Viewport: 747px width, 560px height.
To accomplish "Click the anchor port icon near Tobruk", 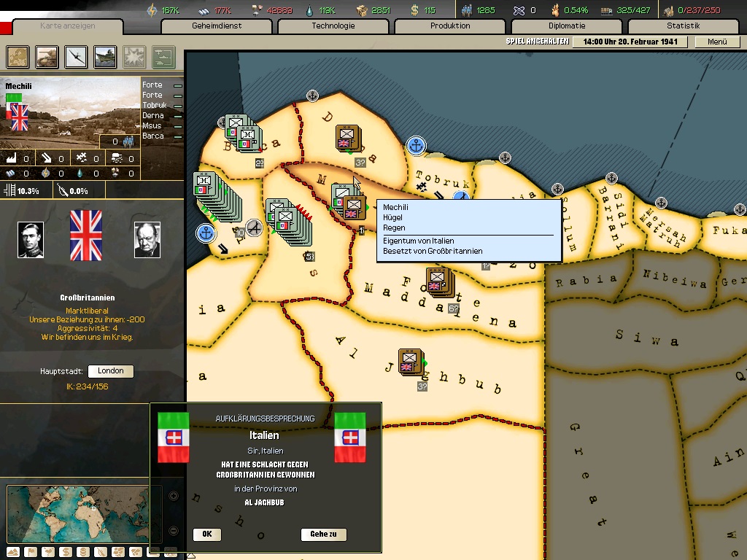I will [x=415, y=146].
